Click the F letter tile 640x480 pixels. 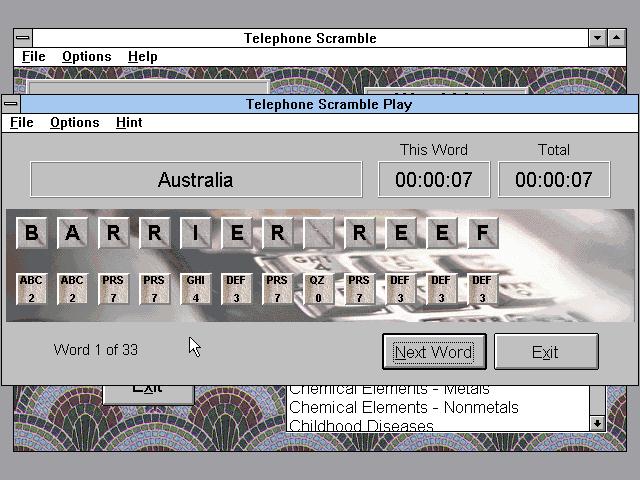483,233
